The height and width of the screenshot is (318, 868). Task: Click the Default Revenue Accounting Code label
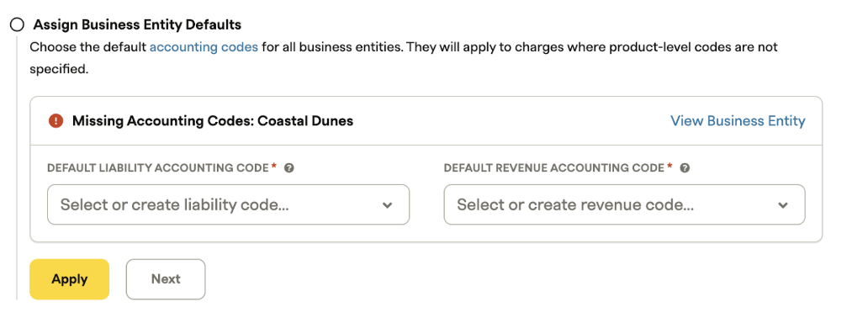click(x=554, y=168)
